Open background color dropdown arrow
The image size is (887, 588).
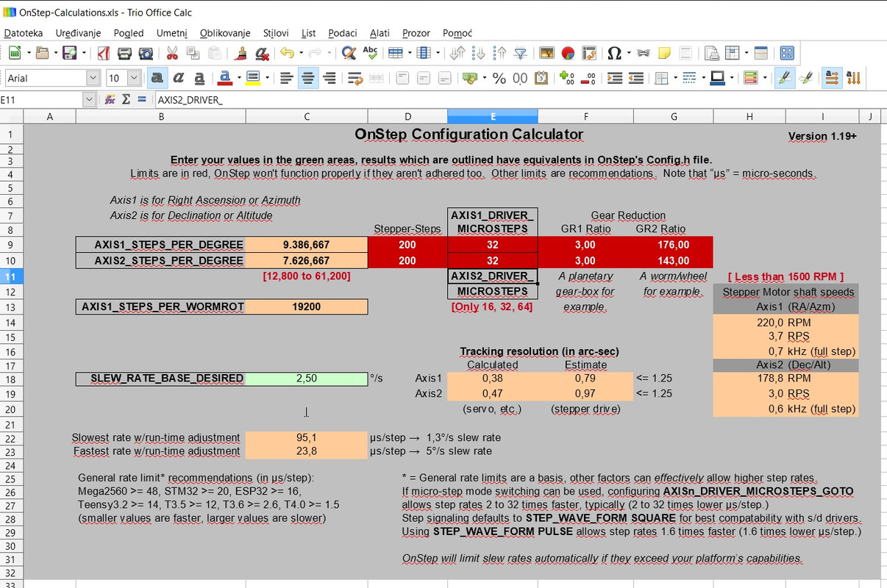267,78
